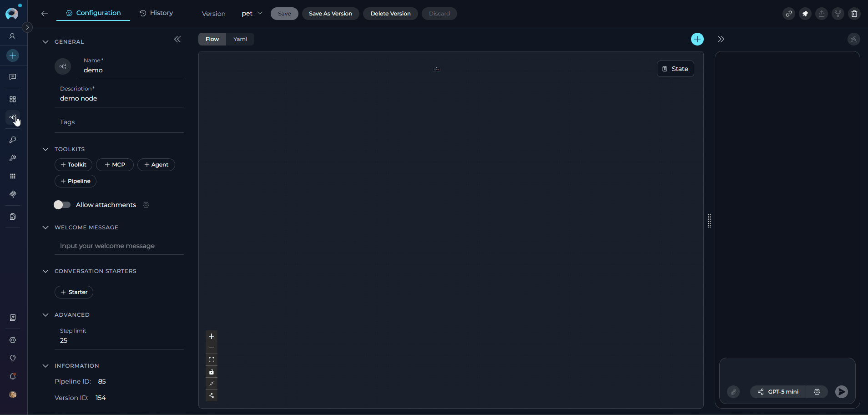Open the pet version dropdown
868x415 pixels.
252,14
